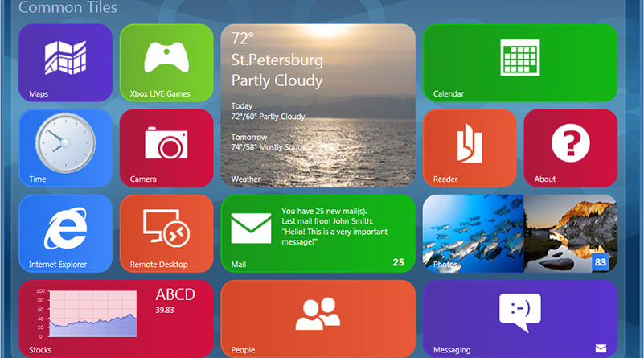Click the About question mark icon

pos(570,143)
